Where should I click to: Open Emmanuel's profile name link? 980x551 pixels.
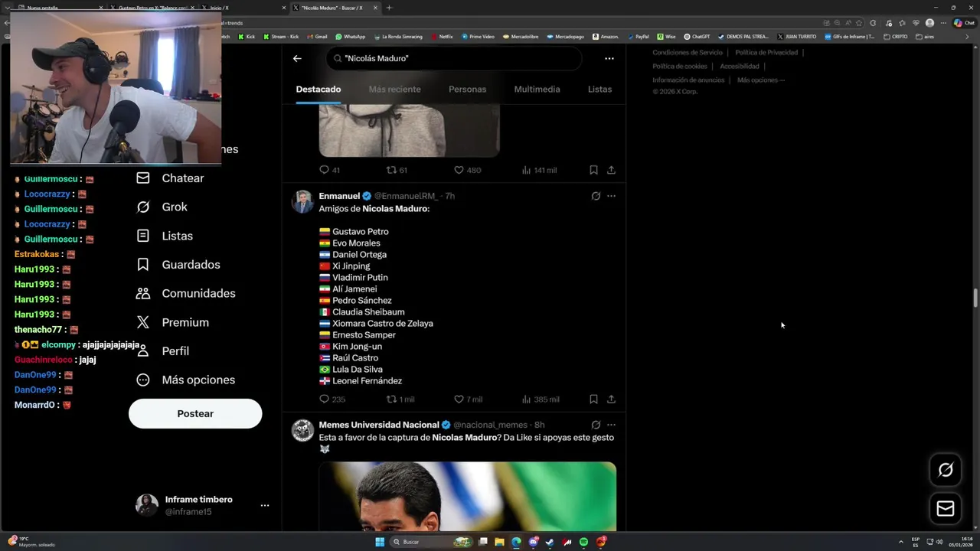point(339,196)
